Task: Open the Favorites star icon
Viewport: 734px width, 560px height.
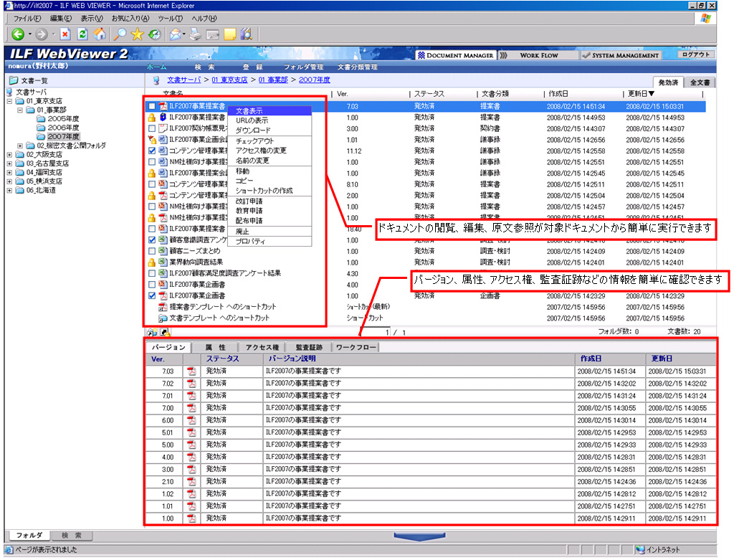Action: pos(137,34)
